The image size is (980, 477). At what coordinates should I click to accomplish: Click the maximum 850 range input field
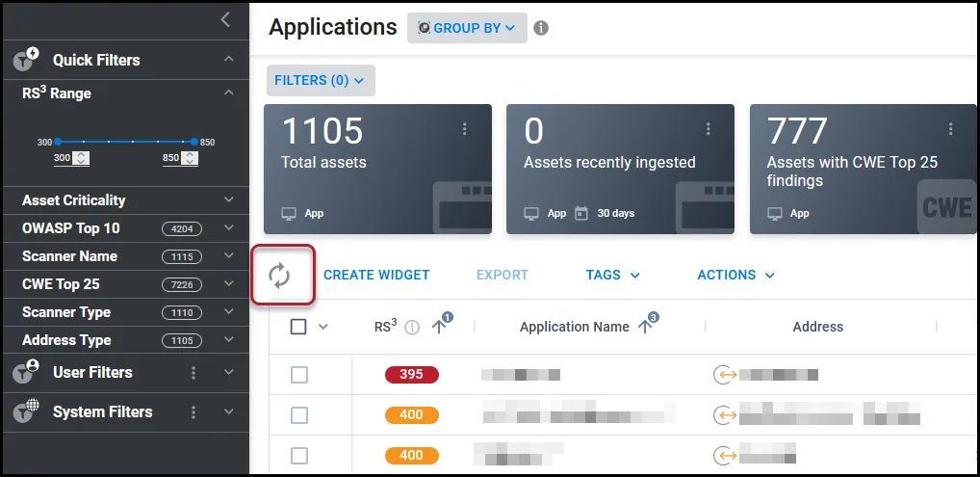(x=171, y=158)
